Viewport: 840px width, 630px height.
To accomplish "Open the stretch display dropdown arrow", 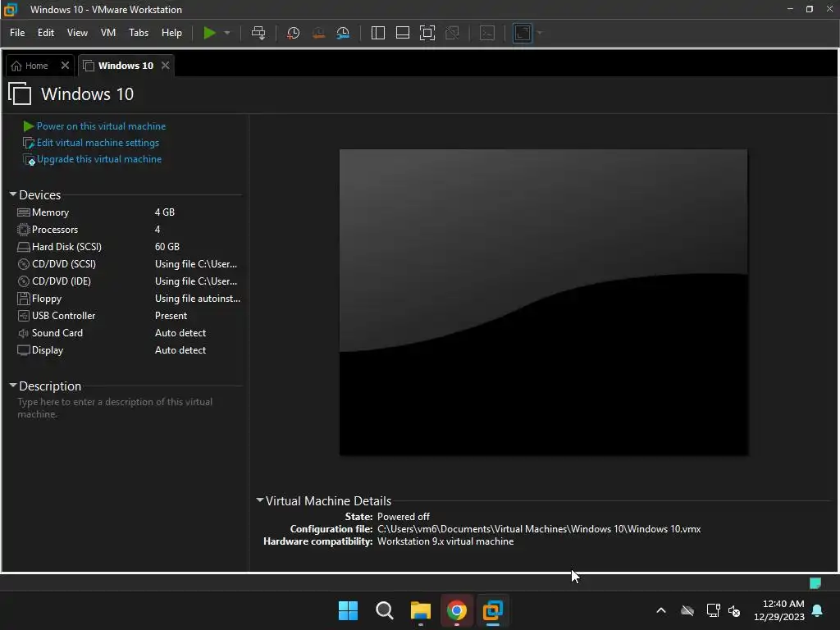I will pyautogui.click(x=540, y=33).
